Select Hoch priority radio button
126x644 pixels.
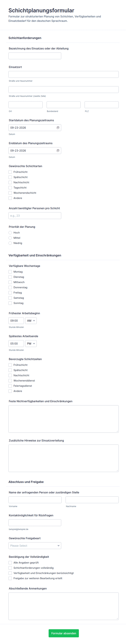tap(10, 233)
